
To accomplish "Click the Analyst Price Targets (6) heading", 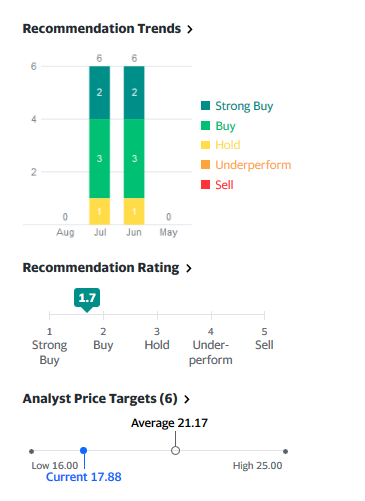I will click(100, 399).
